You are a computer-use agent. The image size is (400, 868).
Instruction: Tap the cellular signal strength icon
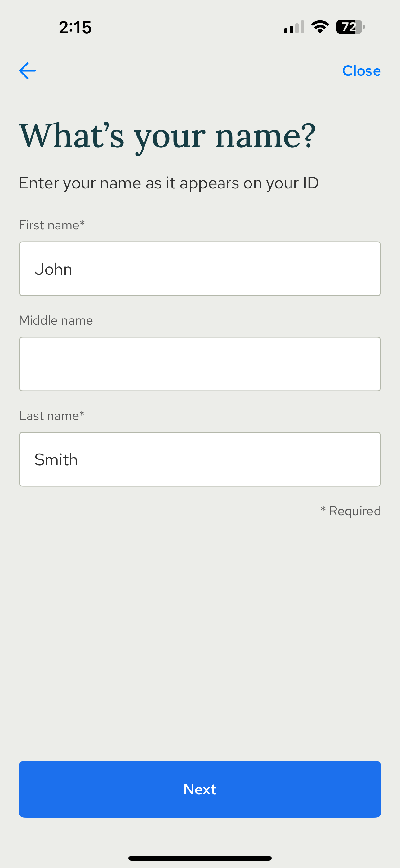coord(294,27)
